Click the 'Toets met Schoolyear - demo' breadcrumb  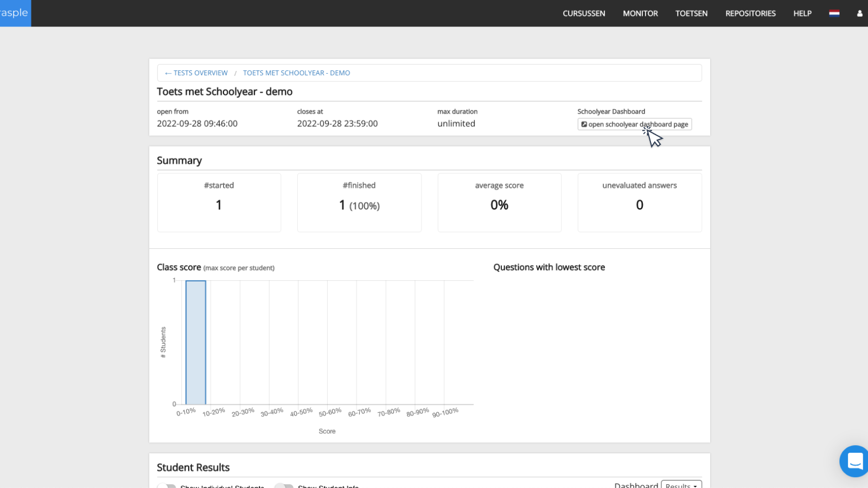(x=296, y=73)
